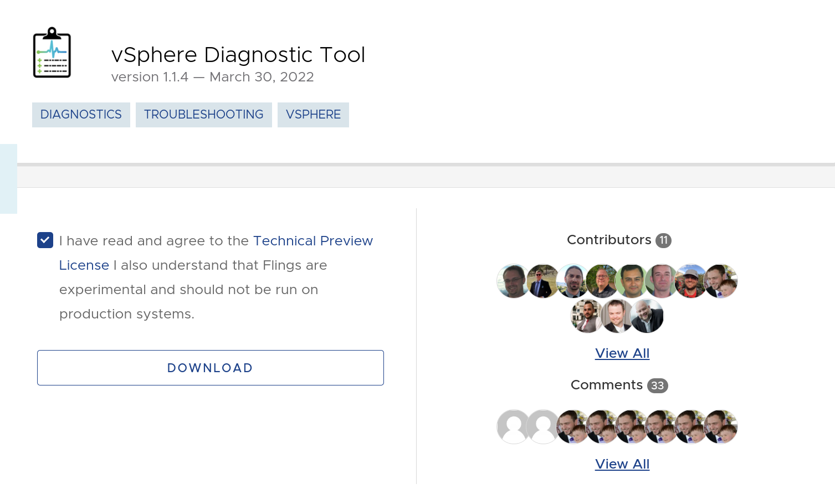Uncheck the Technical Preview License agreement checkbox

[x=45, y=240]
